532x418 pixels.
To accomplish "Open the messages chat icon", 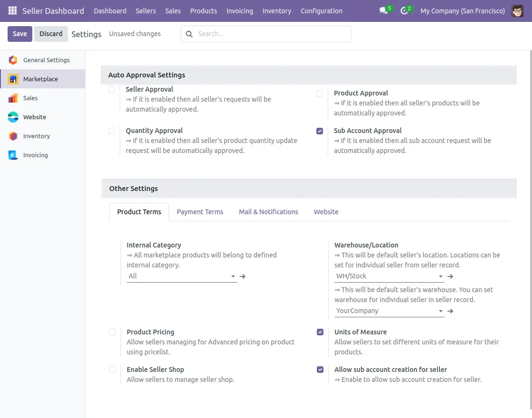I will [x=383, y=10].
